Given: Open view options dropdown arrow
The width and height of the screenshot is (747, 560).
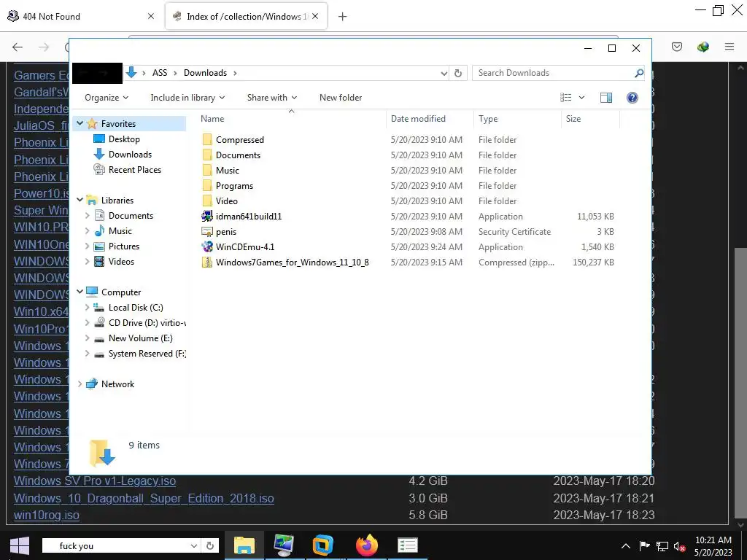Looking at the screenshot, I should (x=581, y=98).
